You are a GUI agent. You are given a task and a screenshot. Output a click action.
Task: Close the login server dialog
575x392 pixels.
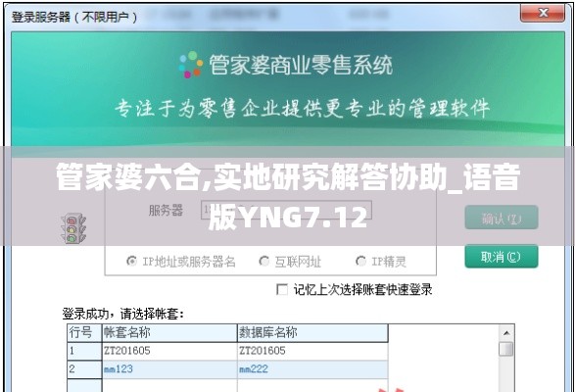[x=543, y=13]
